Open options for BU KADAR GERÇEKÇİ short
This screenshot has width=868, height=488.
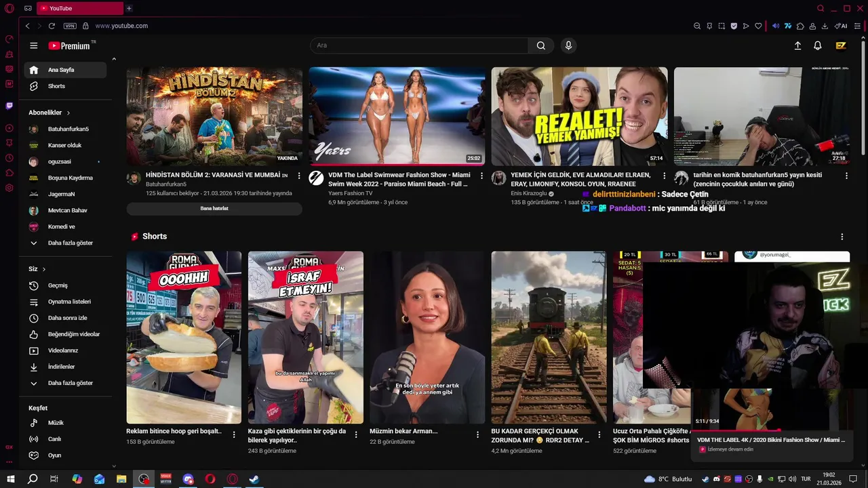599,434
